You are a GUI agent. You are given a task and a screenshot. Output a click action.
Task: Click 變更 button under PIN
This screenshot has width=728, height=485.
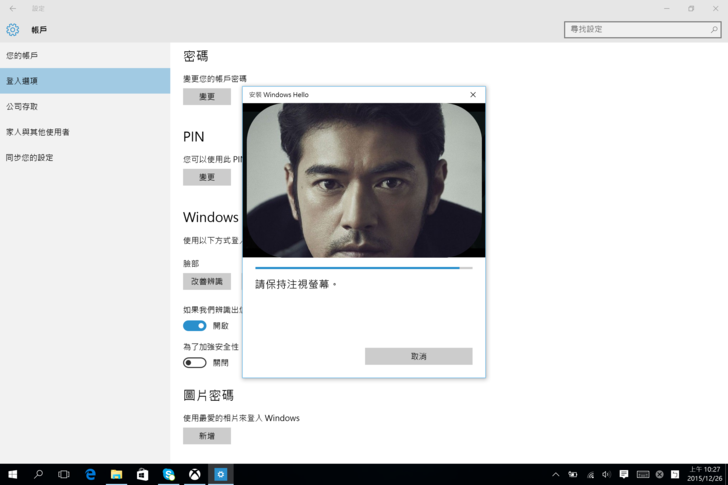(x=207, y=177)
